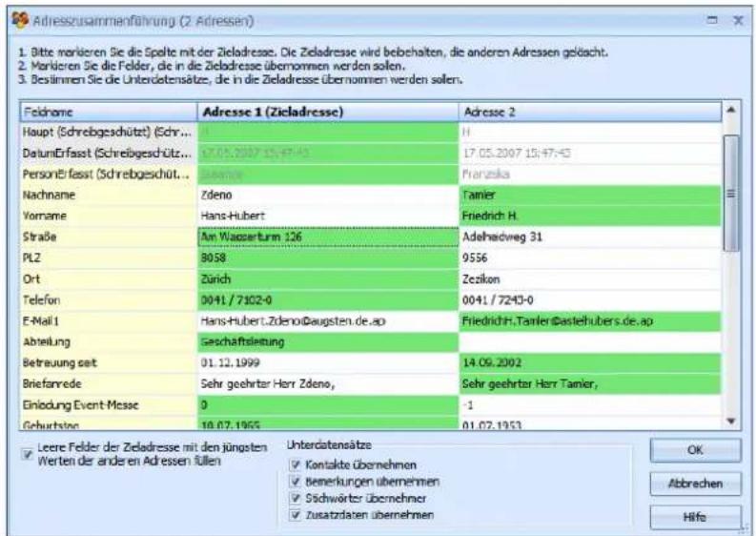The height and width of the screenshot is (536, 756).
Task: Click the scrollbar up arrow
Action: (x=731, y=111)
